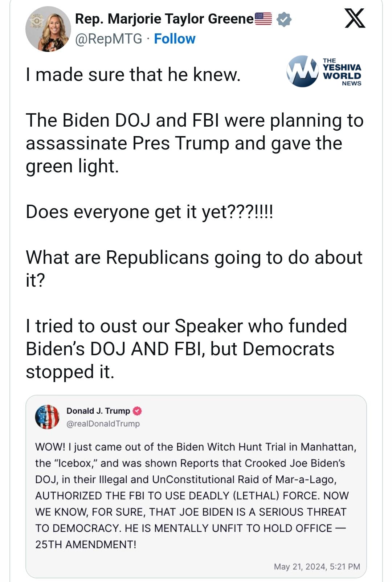The image size is (392, 582).
Task: Click the blue verified badge beside Greene
Action: 284,19
